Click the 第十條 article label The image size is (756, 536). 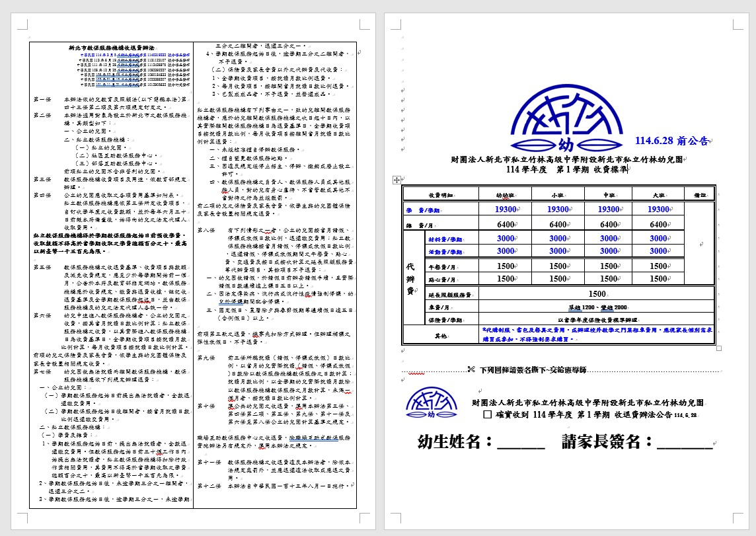206,406
